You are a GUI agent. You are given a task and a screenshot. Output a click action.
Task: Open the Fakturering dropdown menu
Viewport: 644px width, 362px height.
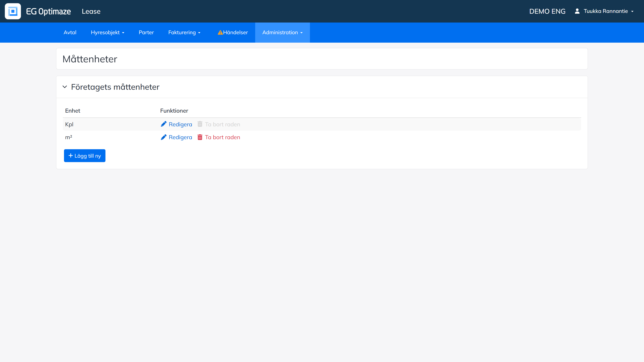(184, 32)
